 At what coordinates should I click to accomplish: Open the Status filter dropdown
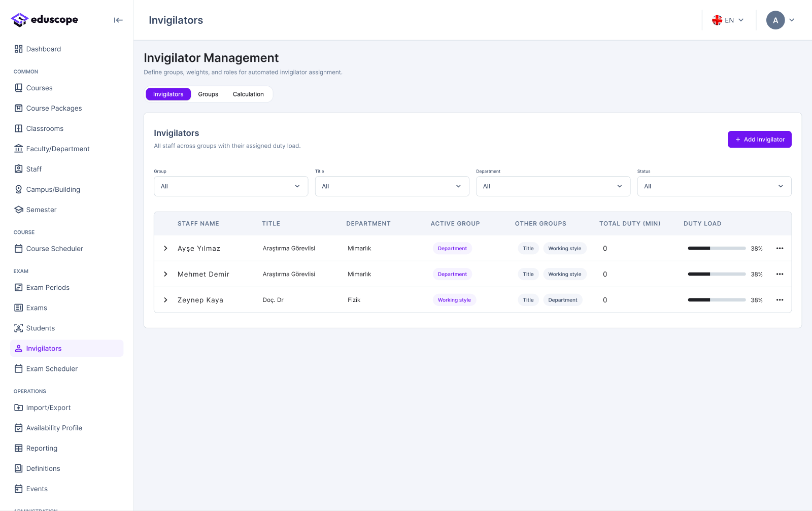714,186
